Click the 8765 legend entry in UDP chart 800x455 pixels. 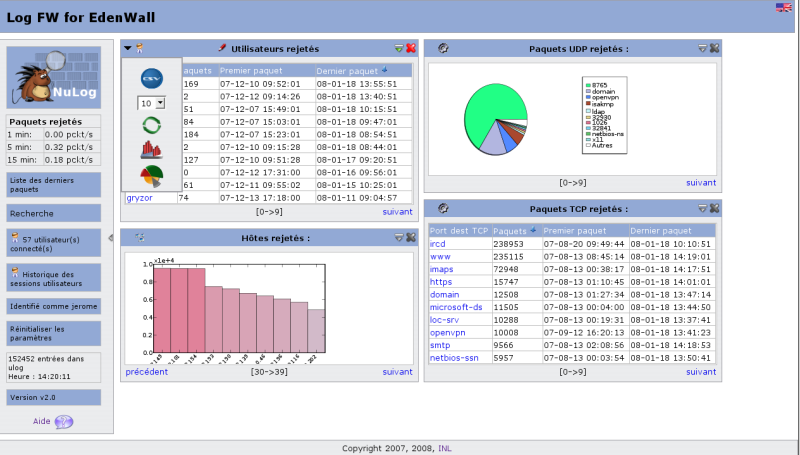pyautogui.click(x=596, y=85)
